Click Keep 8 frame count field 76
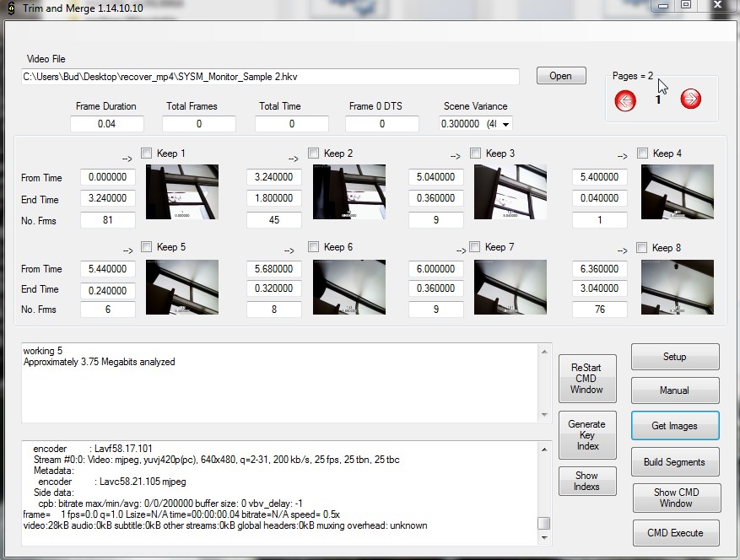The height and width of the screenshot is (560, 740). (600, 310)
